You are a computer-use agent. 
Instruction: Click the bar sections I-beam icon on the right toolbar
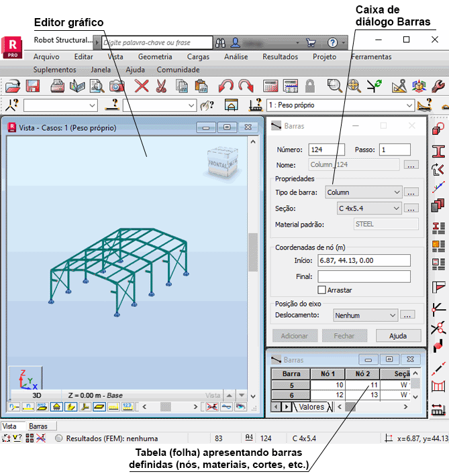(438, 151)
